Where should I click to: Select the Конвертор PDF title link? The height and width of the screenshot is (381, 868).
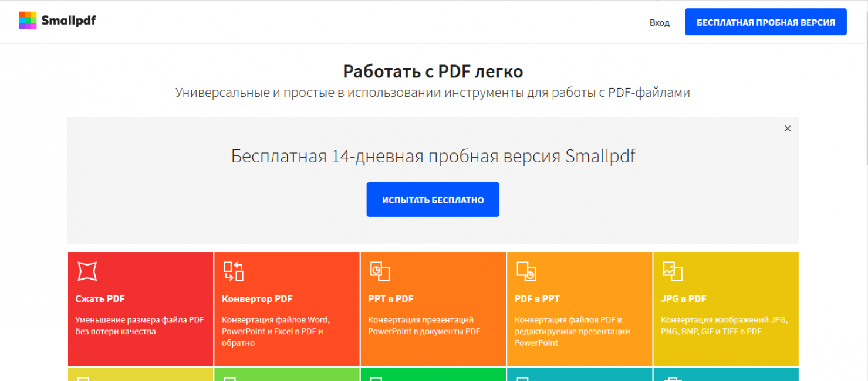[257, 298]
